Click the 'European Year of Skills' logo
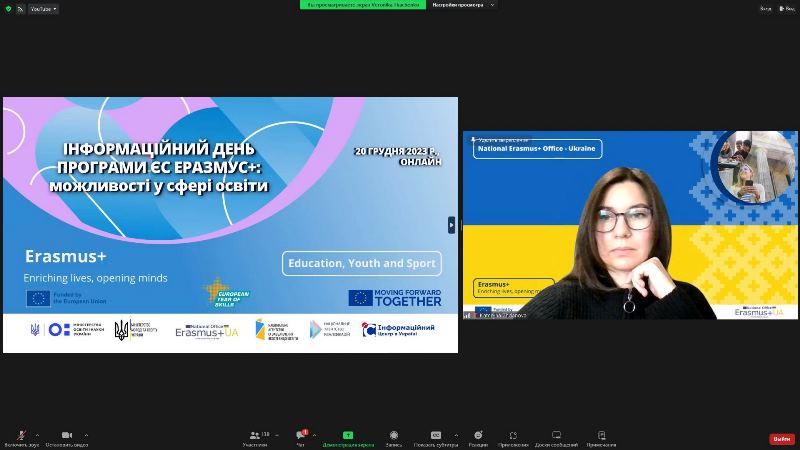800x450 pixels. [227, 293]
